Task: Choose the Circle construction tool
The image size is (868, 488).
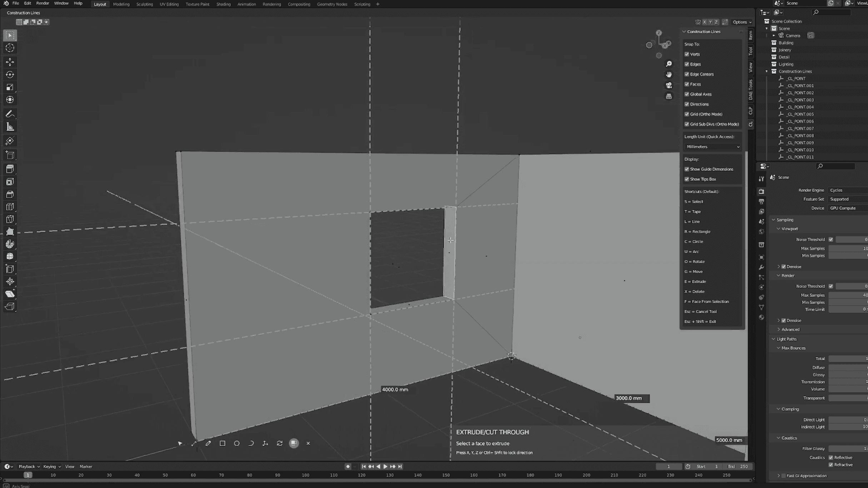Action: pos(236,443)
